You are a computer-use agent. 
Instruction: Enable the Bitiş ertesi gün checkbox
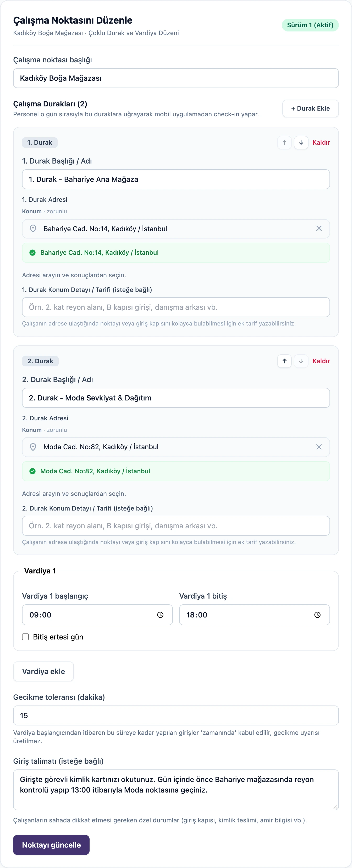click(25, 637)
